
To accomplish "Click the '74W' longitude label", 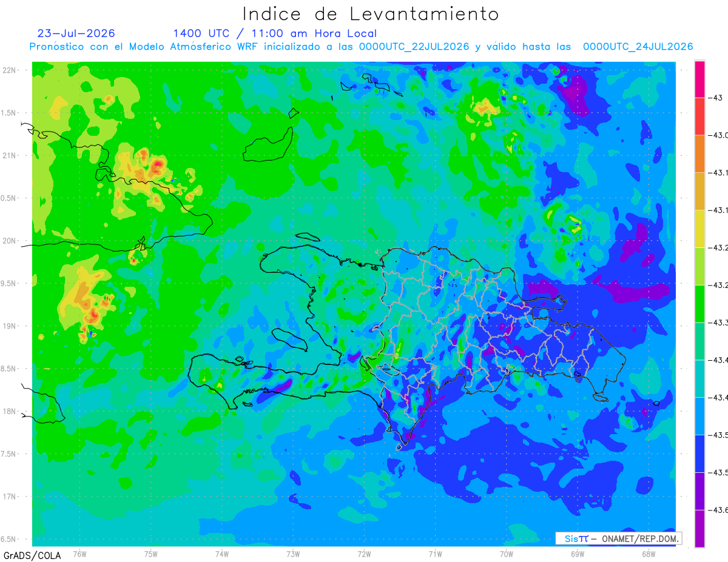I will click(222, 554).
